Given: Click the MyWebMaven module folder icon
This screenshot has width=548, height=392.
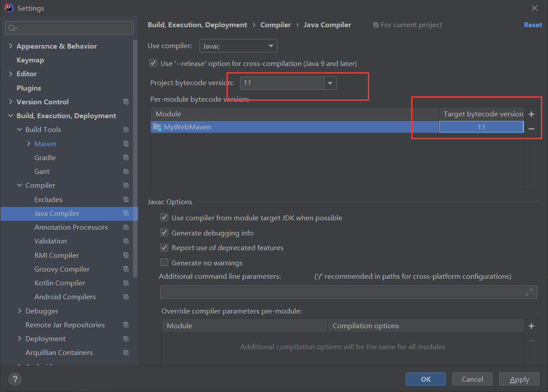Looking at the screenshot, I should (x=157, y=127).
